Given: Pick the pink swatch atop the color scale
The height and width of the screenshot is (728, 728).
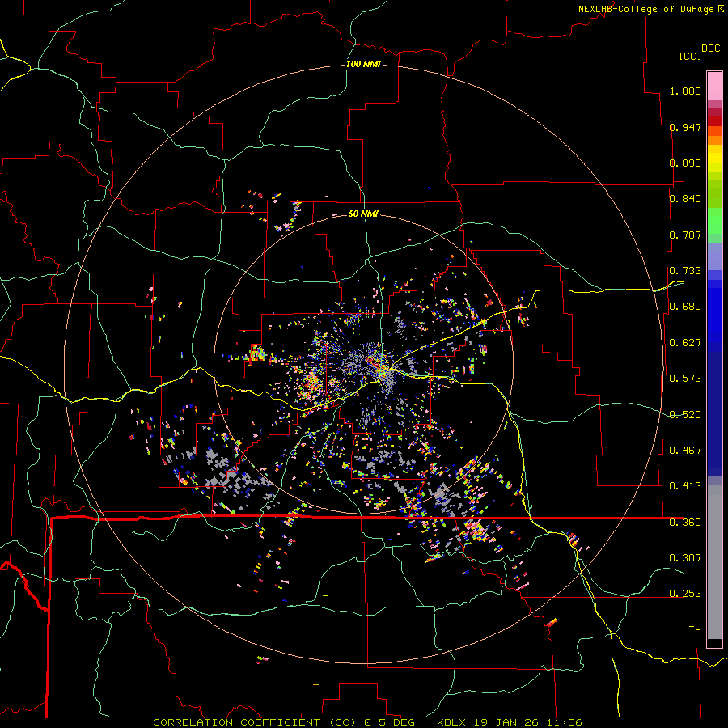Looking at the screenshot, I should point(714,86).
